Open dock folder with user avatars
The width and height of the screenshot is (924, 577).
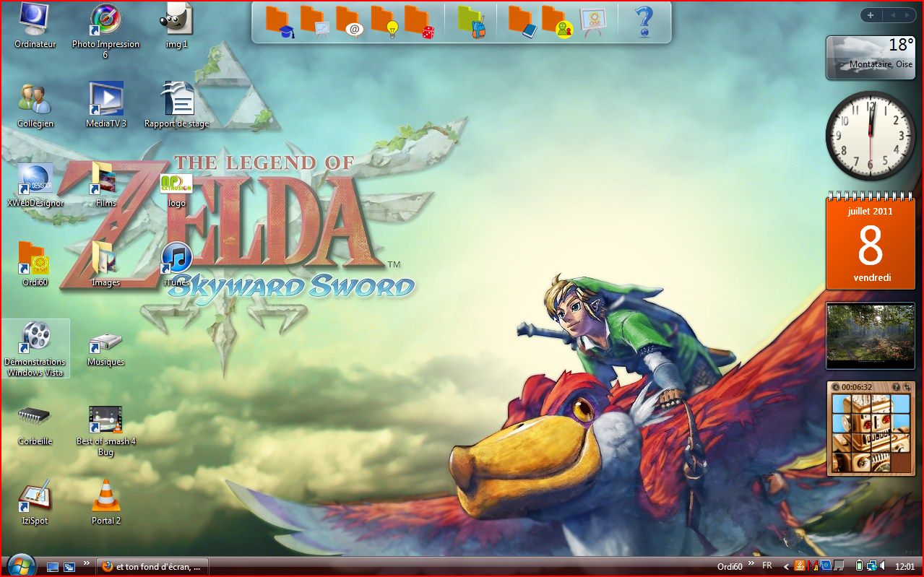(557, 21)
